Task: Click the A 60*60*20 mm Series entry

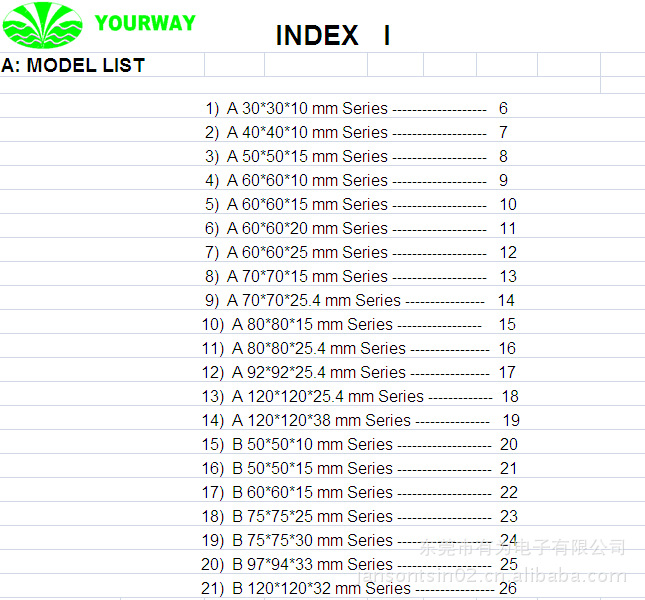Action: click(x=307, y=228)
